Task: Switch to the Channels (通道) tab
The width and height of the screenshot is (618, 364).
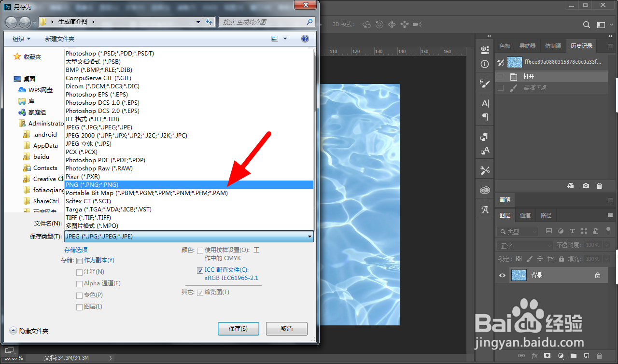Action: (525, 215)
